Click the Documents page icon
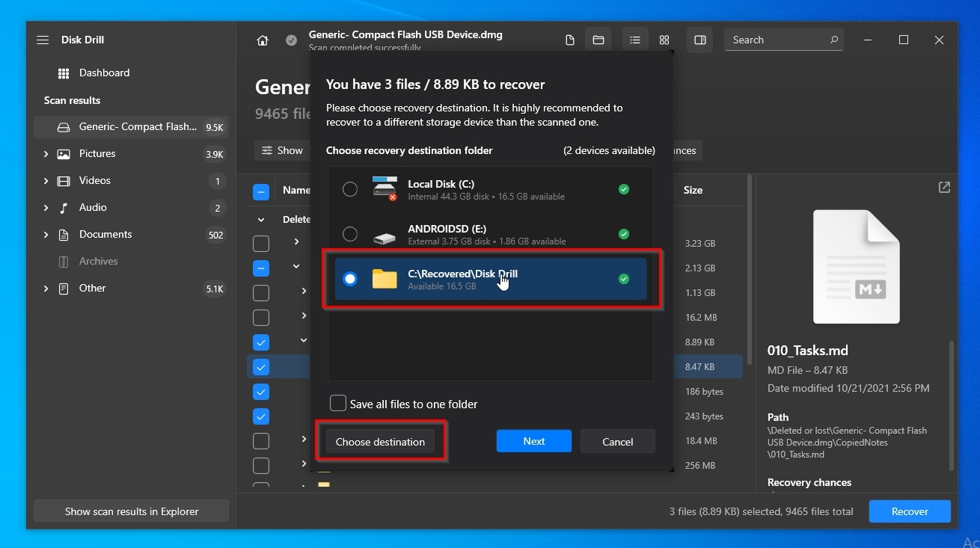The image size is (980, 548). click(64, 235)
